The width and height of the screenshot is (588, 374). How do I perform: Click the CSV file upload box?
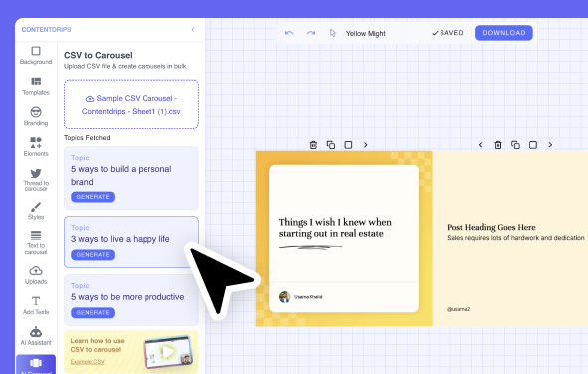pos(132,104)
